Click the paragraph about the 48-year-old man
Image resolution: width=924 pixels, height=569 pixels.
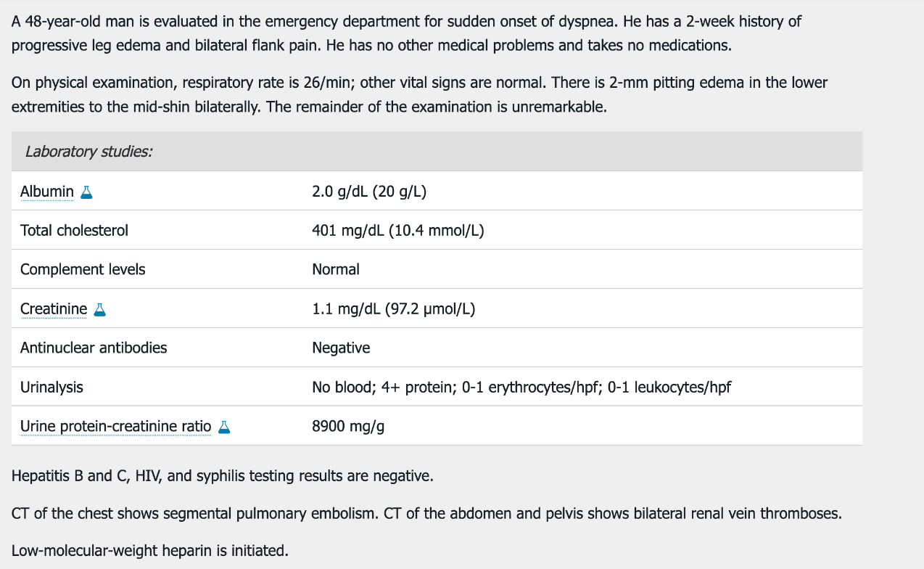(406, 33)
